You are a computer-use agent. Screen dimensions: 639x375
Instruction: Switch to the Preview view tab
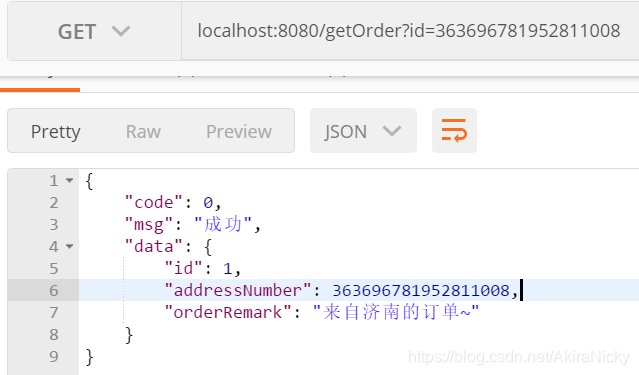click(239, 131)
